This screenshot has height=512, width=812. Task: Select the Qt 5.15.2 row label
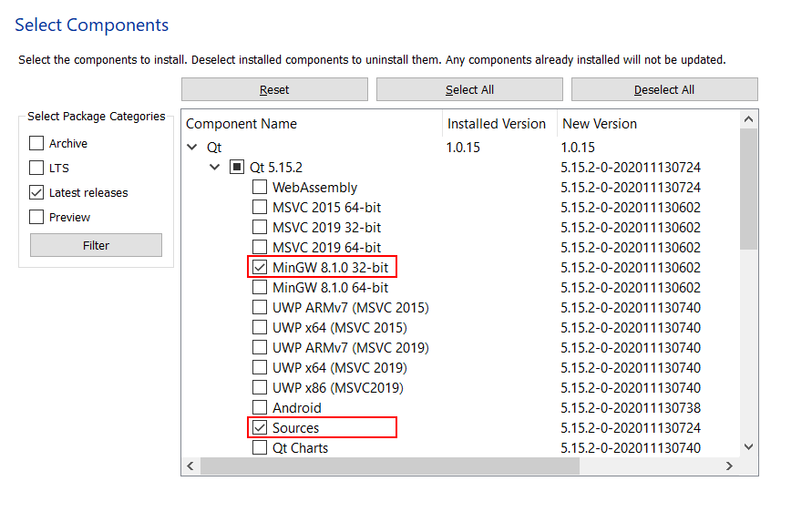276,168
